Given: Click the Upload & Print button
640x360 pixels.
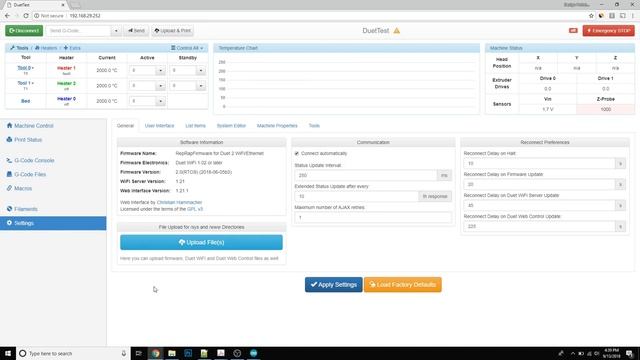Looking at the screenshot, I should pyautogui.click(x=173, y=31).
